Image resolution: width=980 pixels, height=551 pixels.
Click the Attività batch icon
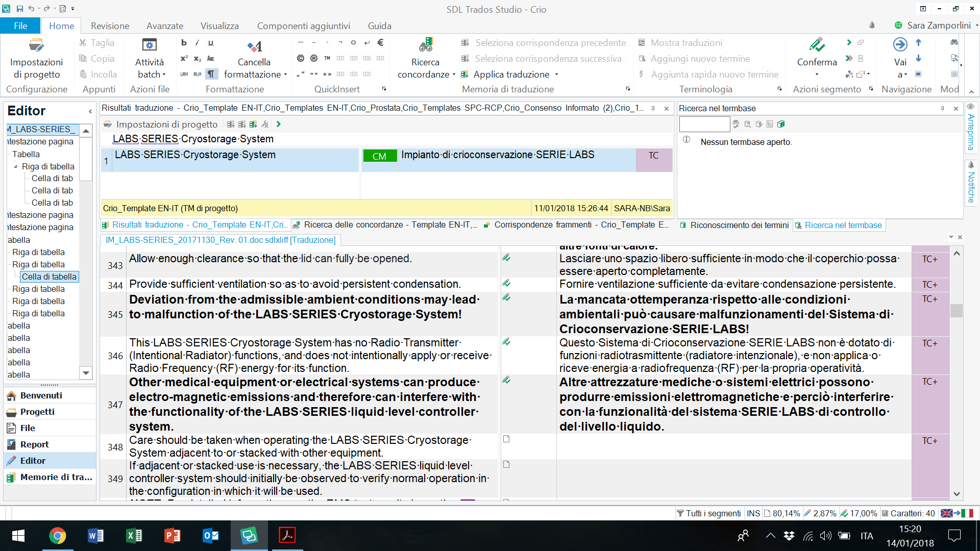point(149,45)
